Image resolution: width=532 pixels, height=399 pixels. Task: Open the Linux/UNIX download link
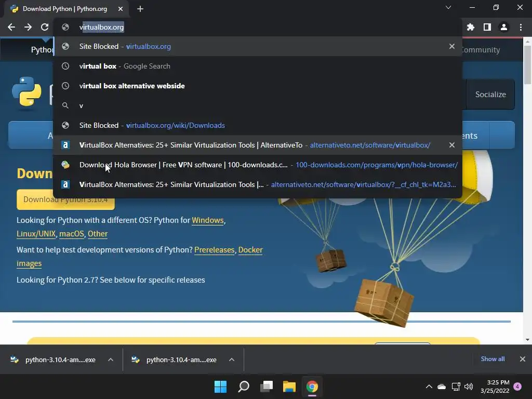coord(36,234)
